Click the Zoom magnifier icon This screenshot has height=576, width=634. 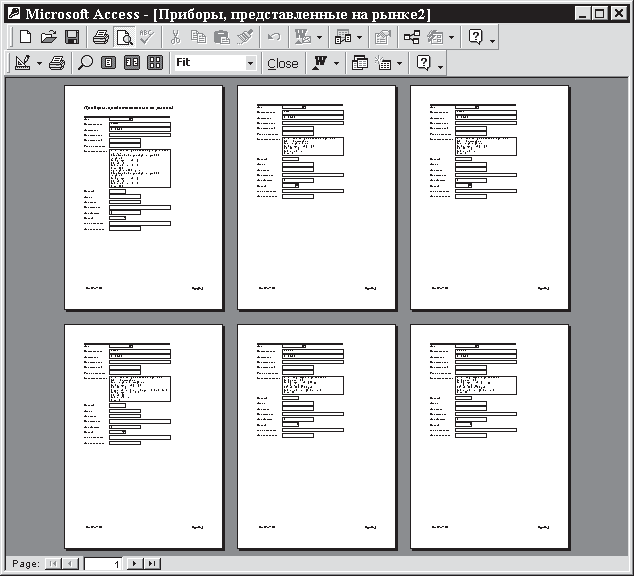(85, 63)
